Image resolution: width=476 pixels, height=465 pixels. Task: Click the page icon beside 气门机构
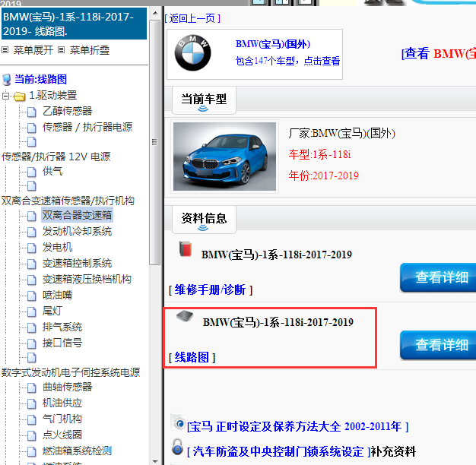point(32,419)
